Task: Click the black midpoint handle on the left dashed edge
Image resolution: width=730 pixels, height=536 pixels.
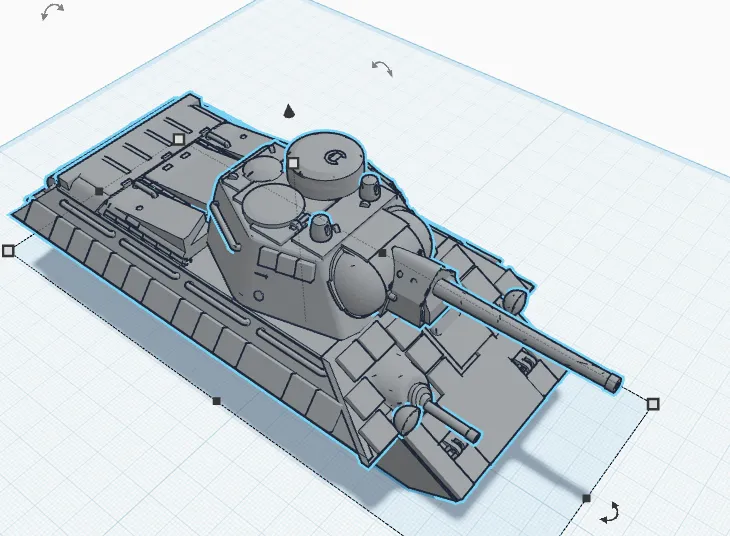Action: (x=216, y=400)
